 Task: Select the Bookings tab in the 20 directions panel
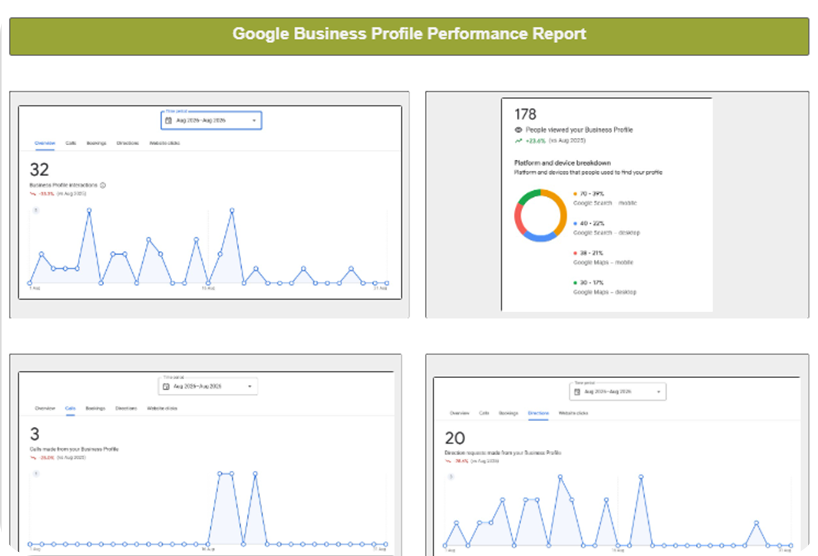pos(509,413)
